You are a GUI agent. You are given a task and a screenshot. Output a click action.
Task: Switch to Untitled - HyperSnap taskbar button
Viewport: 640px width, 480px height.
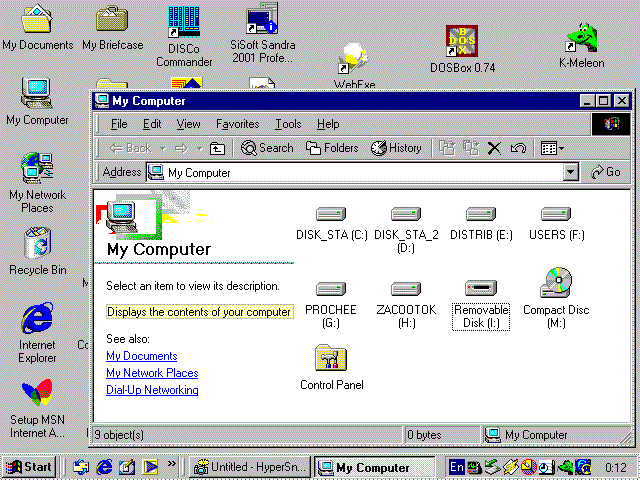[250, 467]
